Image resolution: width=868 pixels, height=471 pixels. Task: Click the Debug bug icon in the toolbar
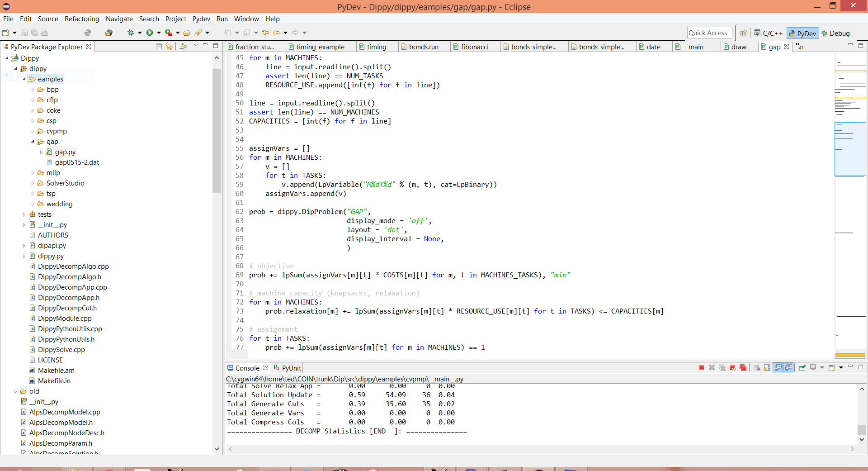coord(131,33)
